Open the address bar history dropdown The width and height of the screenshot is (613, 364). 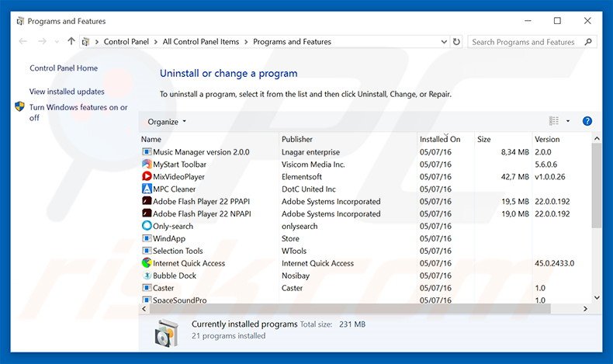tap(444, 41)
